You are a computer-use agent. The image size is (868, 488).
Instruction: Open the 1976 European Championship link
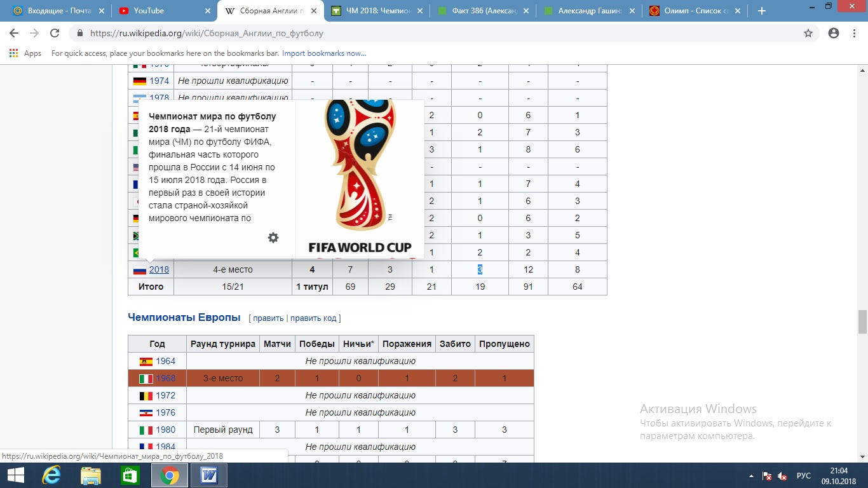[166, 412]
